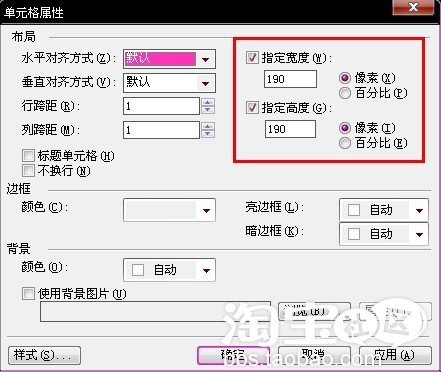The width and height of the screenshot is (441, 372).
Task: Enable the 标题单元格 checkbox
Action: click(28, 155)
